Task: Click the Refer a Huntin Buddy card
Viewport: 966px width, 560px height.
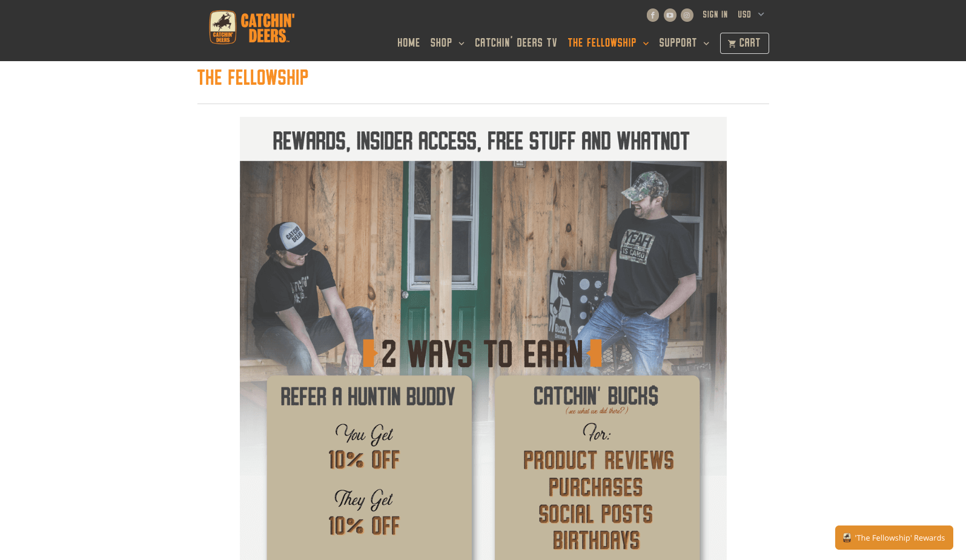Action: click(x=369, y=467)
